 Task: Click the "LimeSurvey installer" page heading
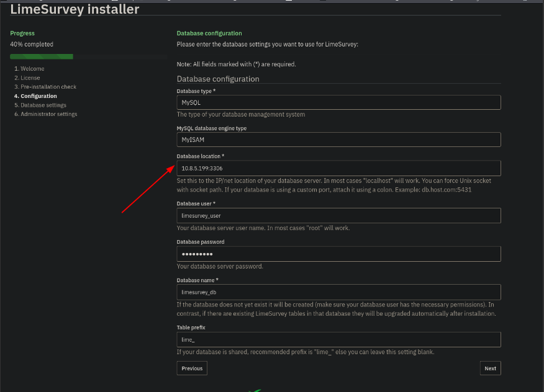pyautogui.click(x=75, y=9)
